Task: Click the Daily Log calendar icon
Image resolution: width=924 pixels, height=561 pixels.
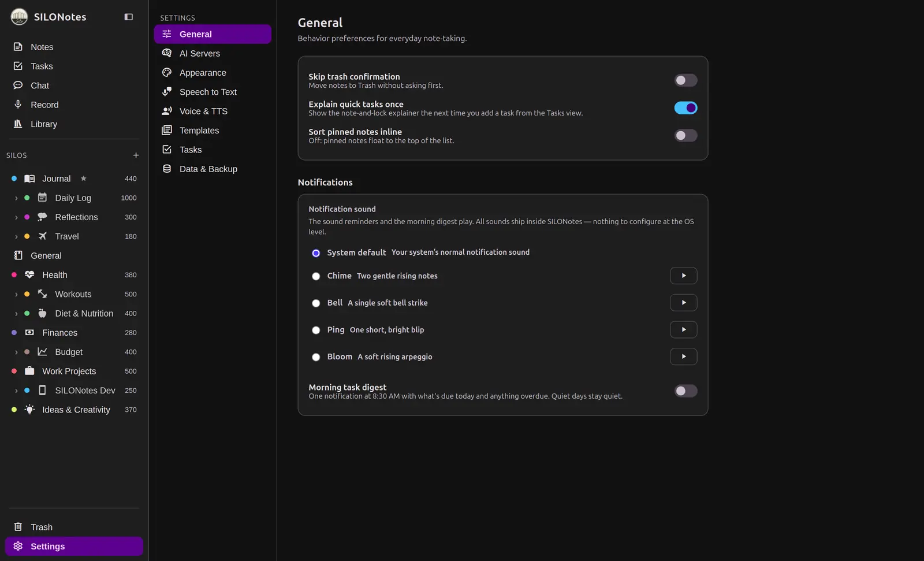Action: coord(42,198)
